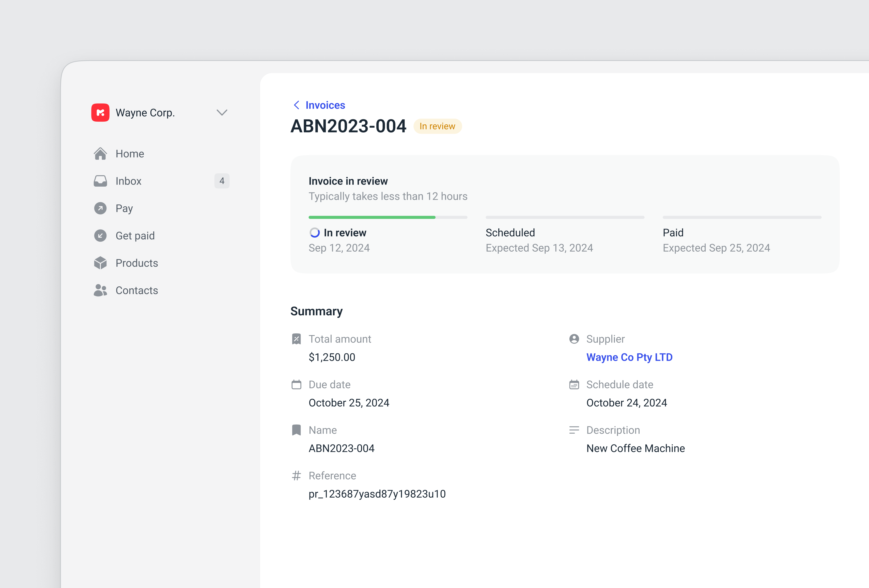Go back to the Invoices list link

point(325,105)
